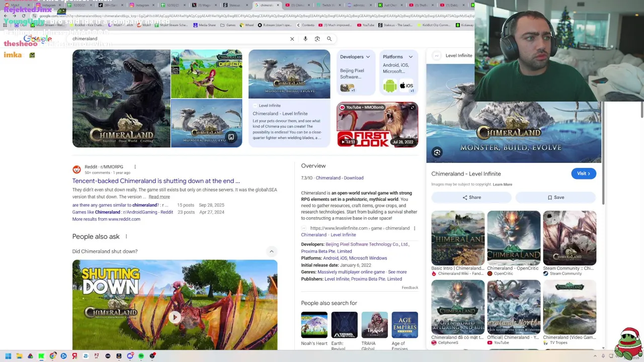Open the YouTube bookmark

tap(366, 25)
